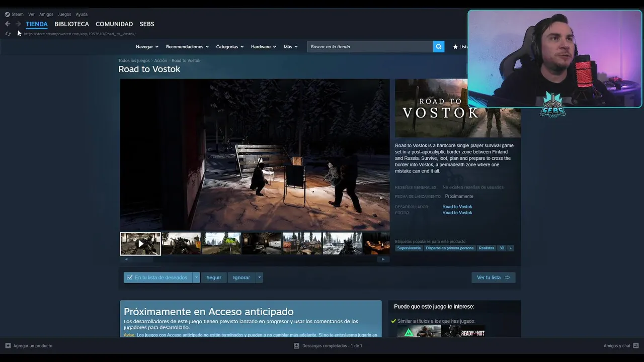Image resolution: width=644 pixels, height=362 pixels.
Task: Click the Seguir button
Action: 214,278
